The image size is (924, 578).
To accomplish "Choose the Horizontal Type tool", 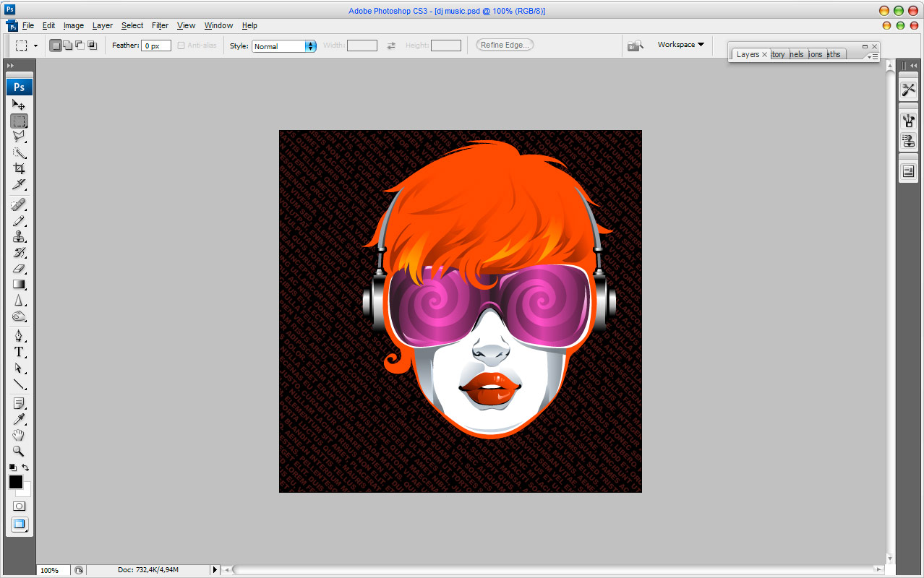I will pos(19,352).
